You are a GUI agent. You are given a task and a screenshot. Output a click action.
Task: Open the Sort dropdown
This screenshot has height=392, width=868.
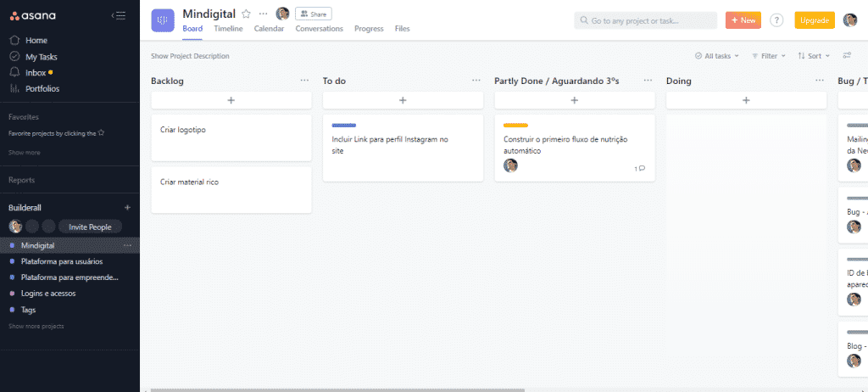coord(814,56)
